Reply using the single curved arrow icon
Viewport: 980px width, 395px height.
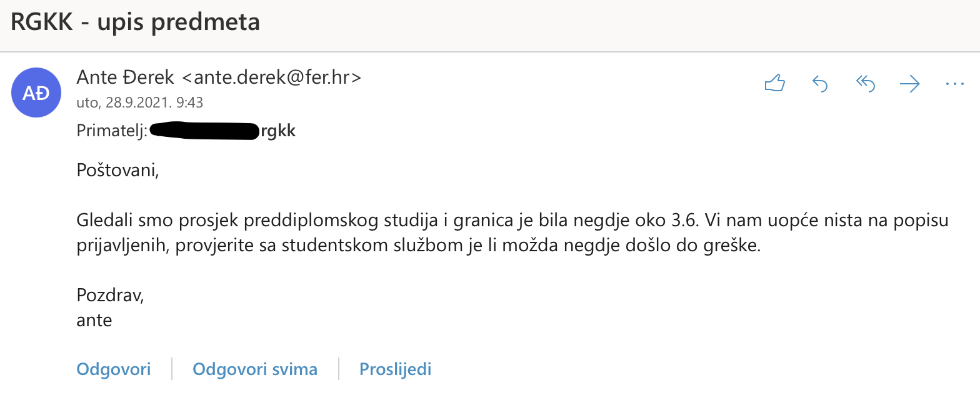click(819, 83)
